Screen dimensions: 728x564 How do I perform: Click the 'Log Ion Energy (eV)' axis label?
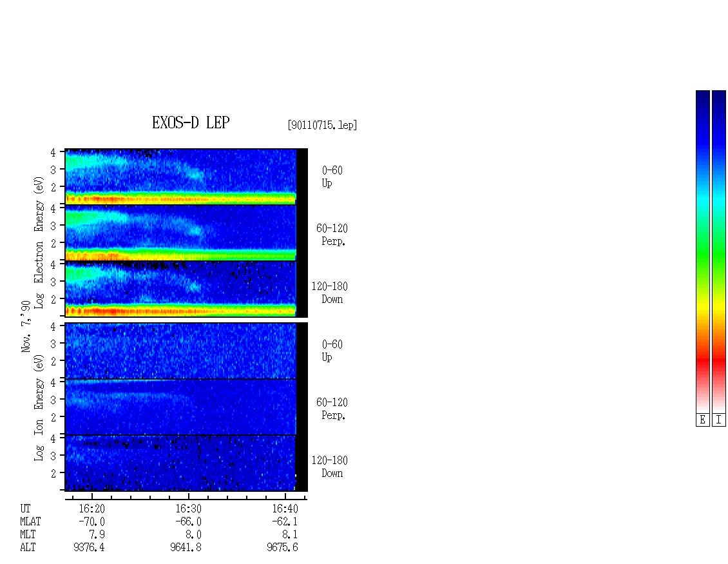click(39, 408)
